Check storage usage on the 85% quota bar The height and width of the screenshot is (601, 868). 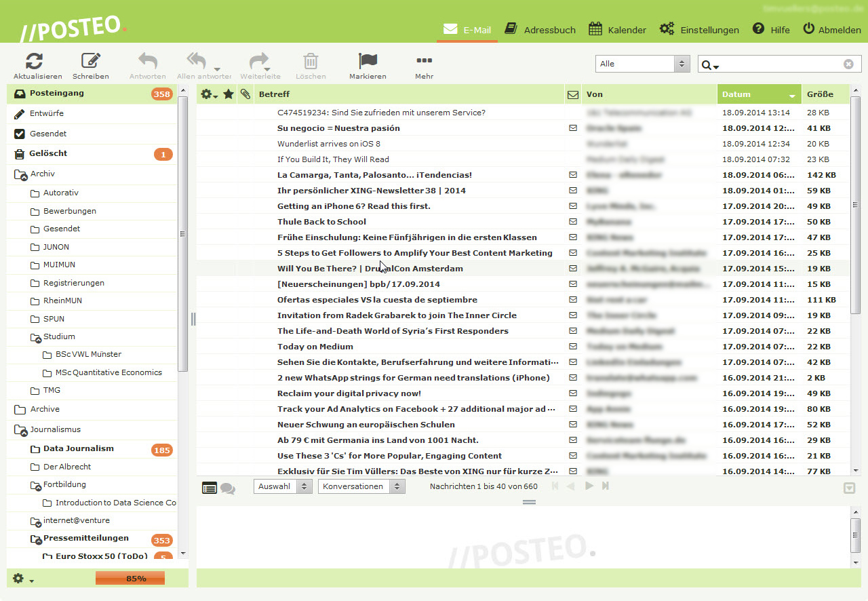130,578
